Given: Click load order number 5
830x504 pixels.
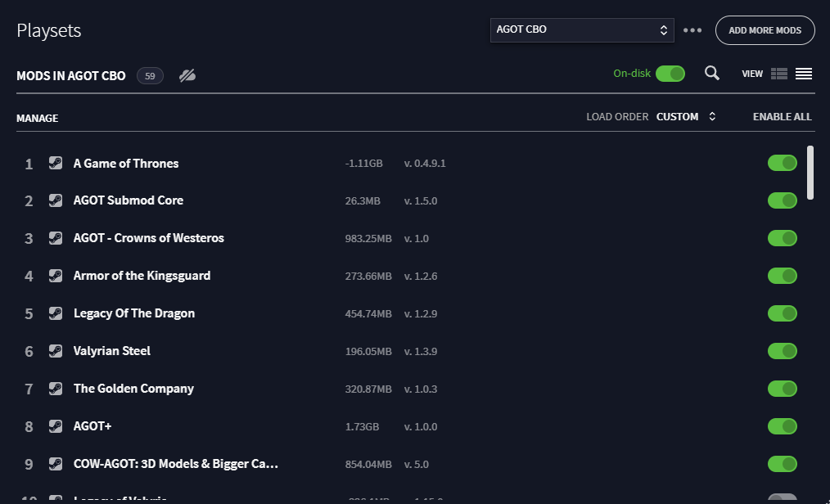Looking at the screenshot, I should (x=29, y=314).
